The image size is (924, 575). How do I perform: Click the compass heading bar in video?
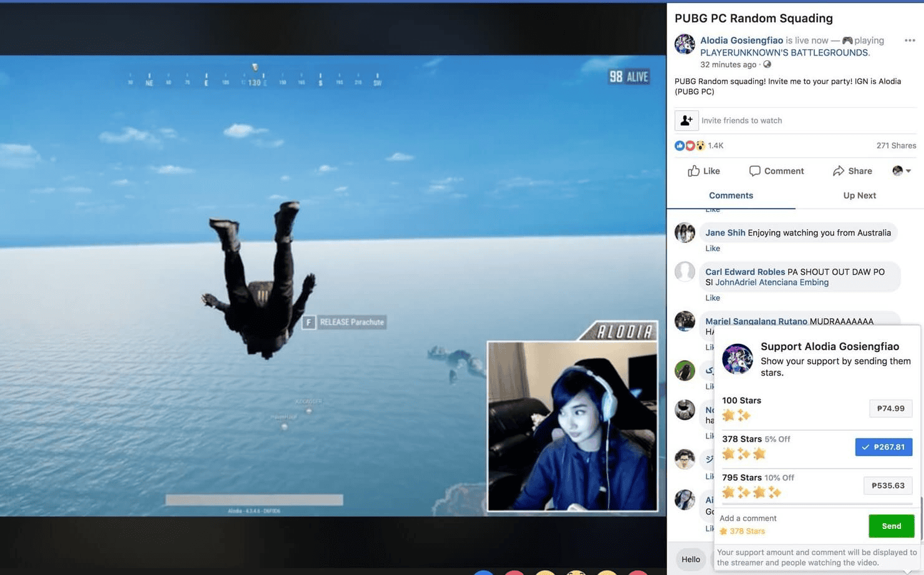click(x=255, y=79)
